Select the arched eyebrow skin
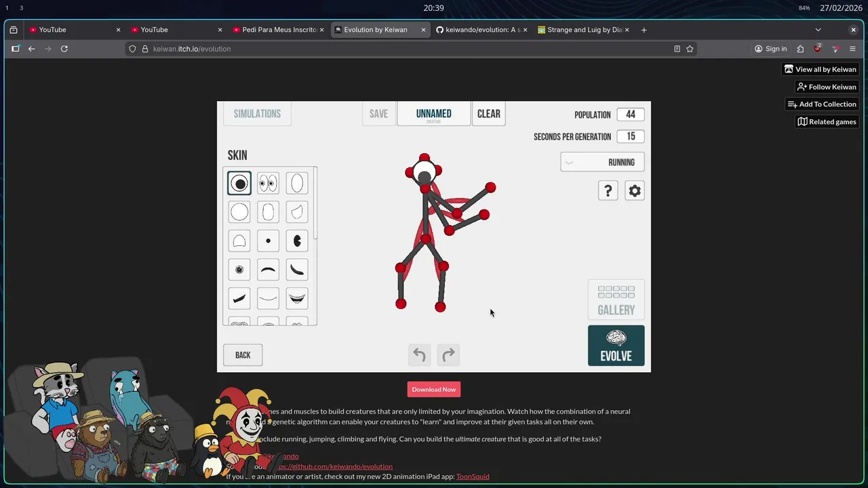Screen dimensions: 868x488 coord(268,270)
